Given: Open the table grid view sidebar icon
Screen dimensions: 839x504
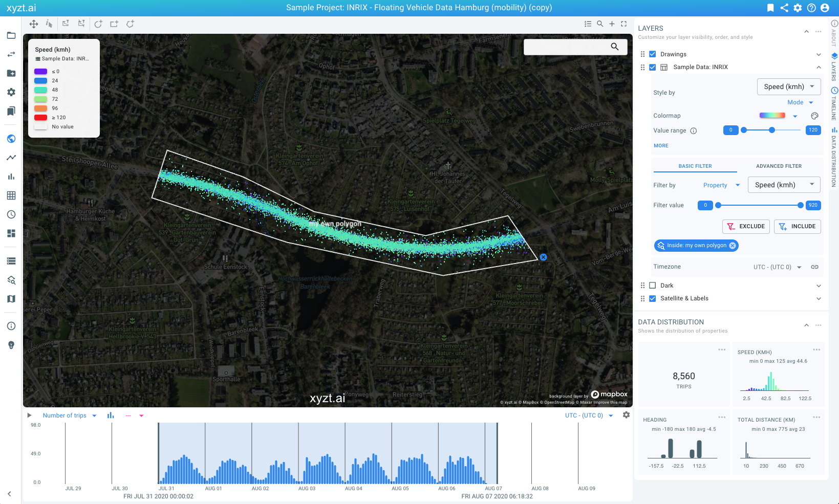Looking at the screenshot, I should point(11,195).
